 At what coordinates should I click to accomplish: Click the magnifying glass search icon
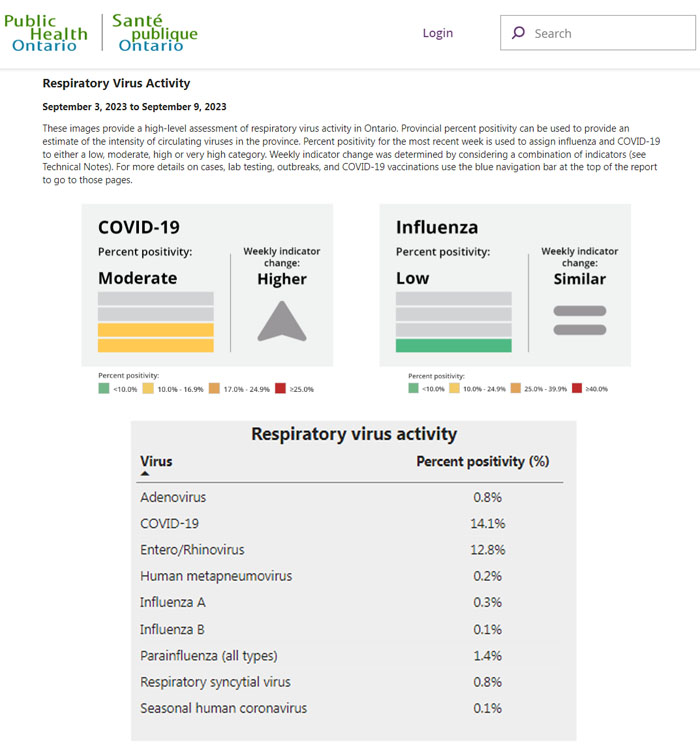(x=518, y=33)
